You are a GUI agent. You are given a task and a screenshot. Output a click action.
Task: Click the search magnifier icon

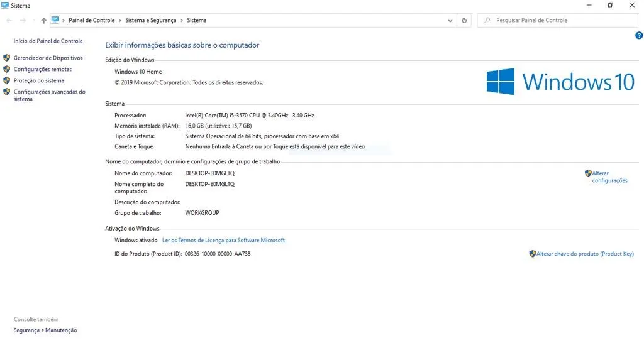[x=487, y=20]
